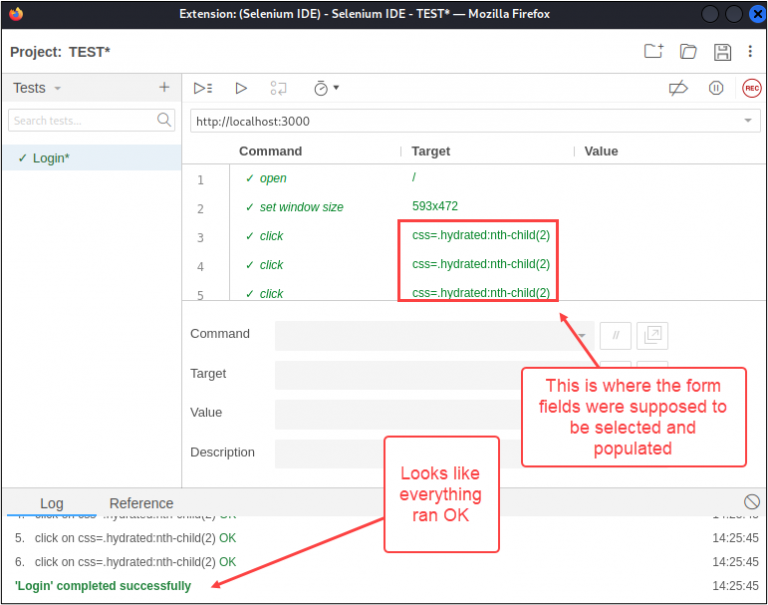This screenshot has height=605, width=768.
Task: Run all tests in the suite
Action: pos(202,88)
